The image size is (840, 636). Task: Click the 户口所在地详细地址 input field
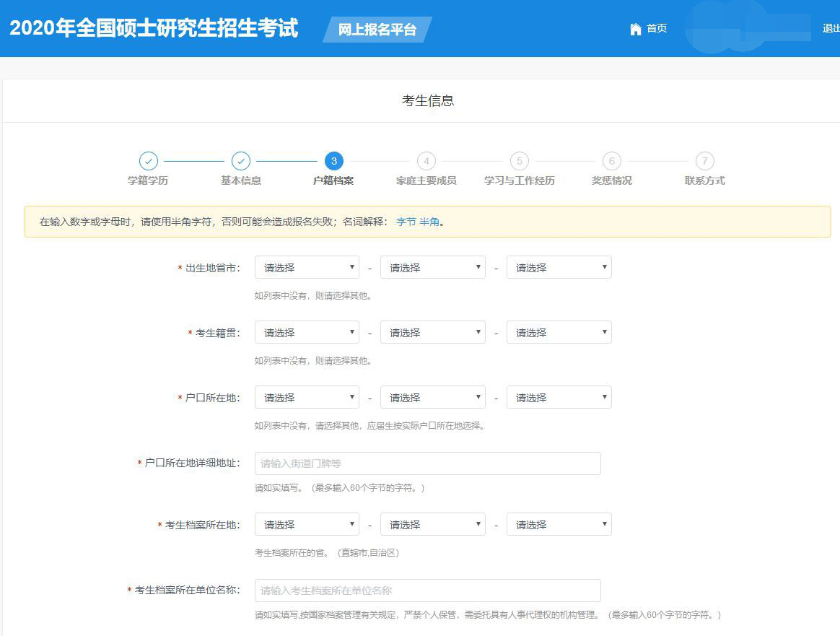[x=427, y=463]
